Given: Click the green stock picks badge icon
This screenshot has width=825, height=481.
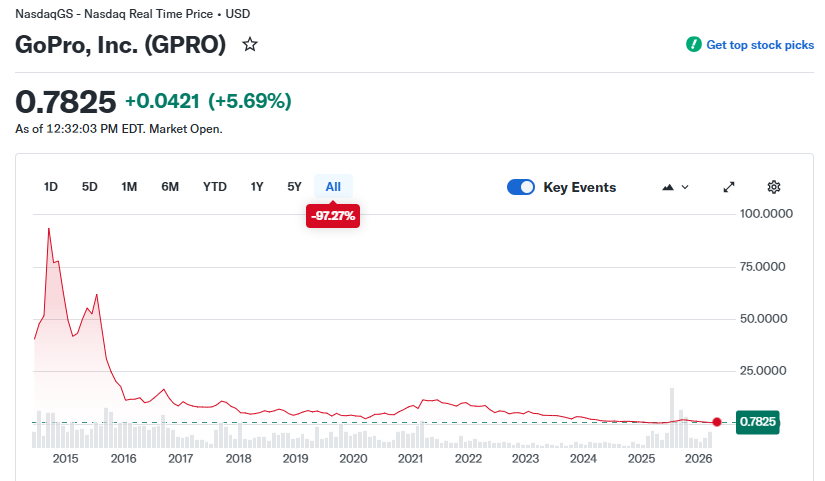Looking at the screenshot, I should (693, 45).
